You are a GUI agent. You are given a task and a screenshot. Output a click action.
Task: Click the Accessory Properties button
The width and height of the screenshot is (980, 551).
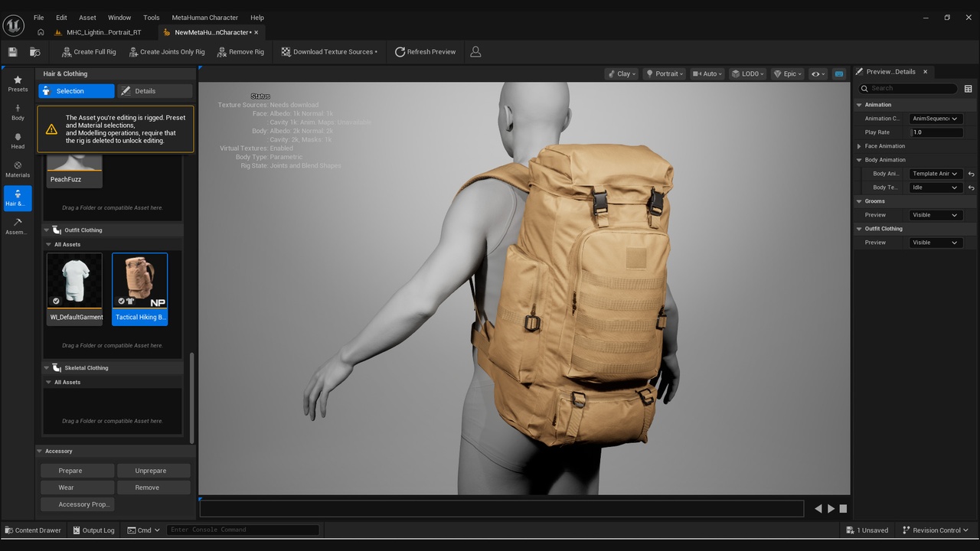(77, 504)
